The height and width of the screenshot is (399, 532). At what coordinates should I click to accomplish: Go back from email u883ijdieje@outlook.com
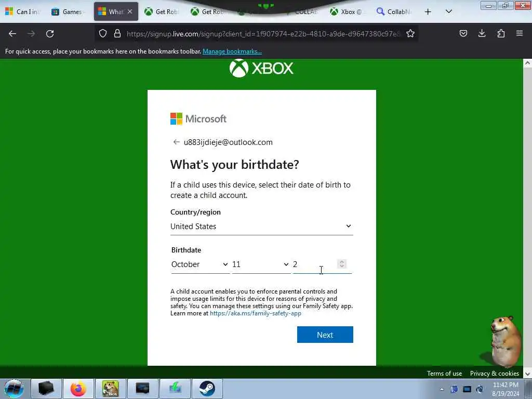coord(176,142)
